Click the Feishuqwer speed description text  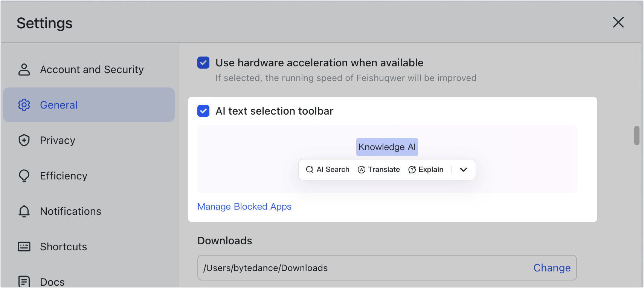[346, 78]
